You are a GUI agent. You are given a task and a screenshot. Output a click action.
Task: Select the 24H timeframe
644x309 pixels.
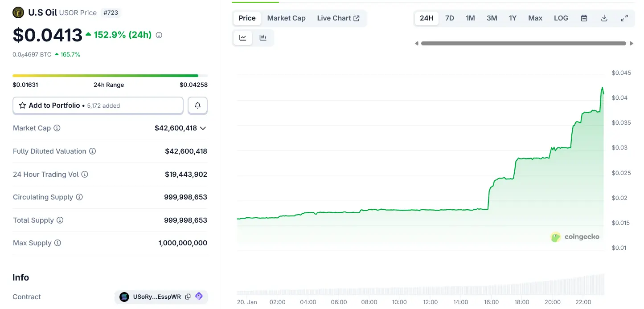point(426,18)
